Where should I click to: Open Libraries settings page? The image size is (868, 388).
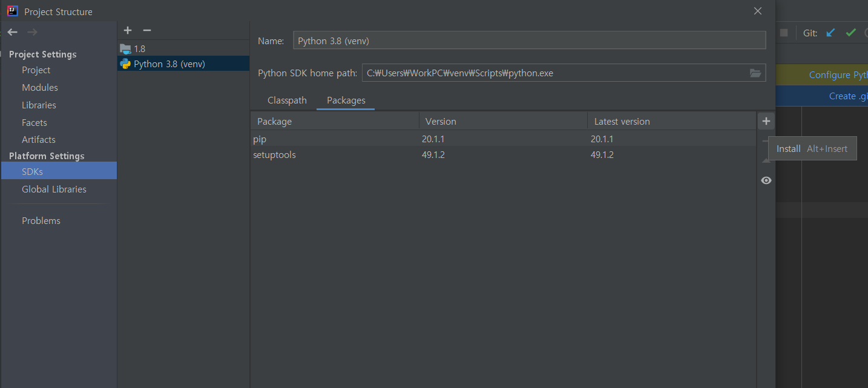pyautogui.click(x=39, y=105)
